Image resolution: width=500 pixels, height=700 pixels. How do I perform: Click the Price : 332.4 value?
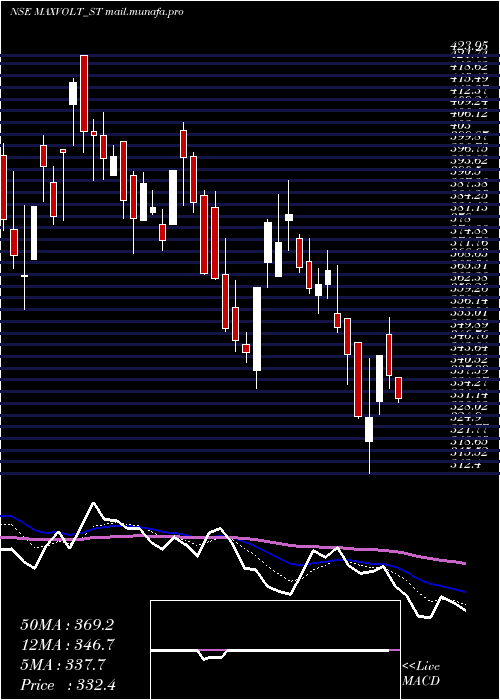tap(68, 685)
